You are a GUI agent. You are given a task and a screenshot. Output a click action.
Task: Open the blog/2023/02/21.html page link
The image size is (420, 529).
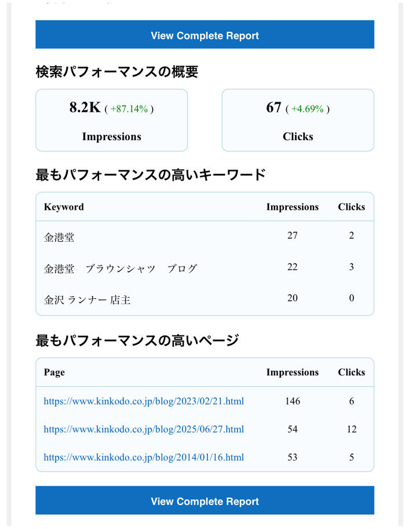pos(144,401)
